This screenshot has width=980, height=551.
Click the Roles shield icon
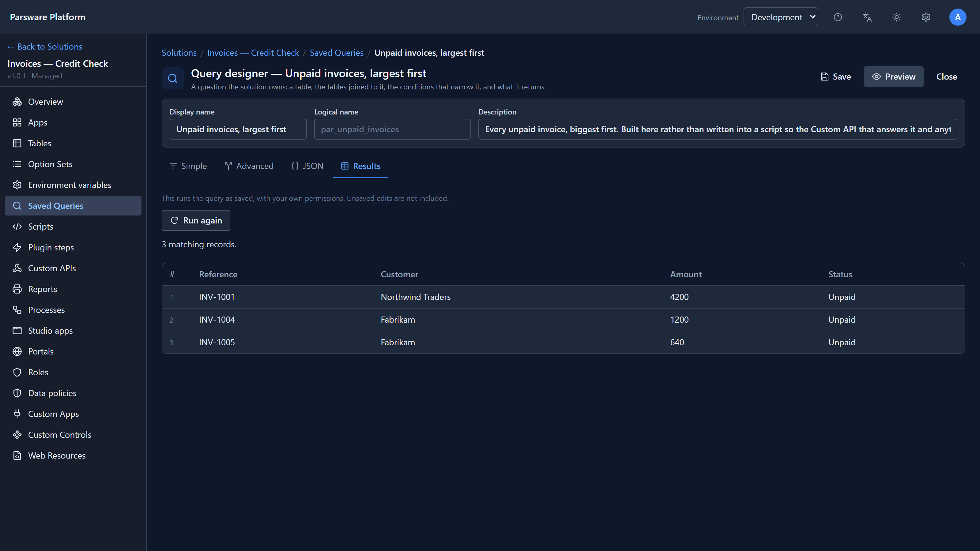(17, 372)
